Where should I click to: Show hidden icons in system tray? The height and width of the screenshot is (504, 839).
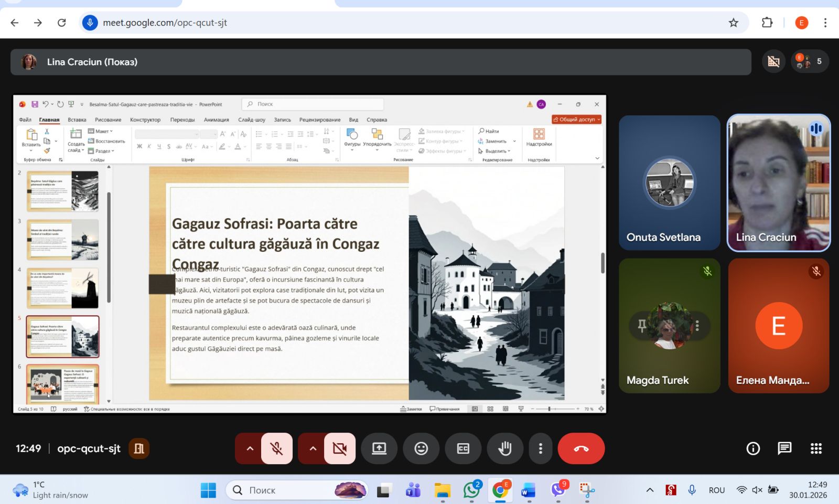pos(650,490)
